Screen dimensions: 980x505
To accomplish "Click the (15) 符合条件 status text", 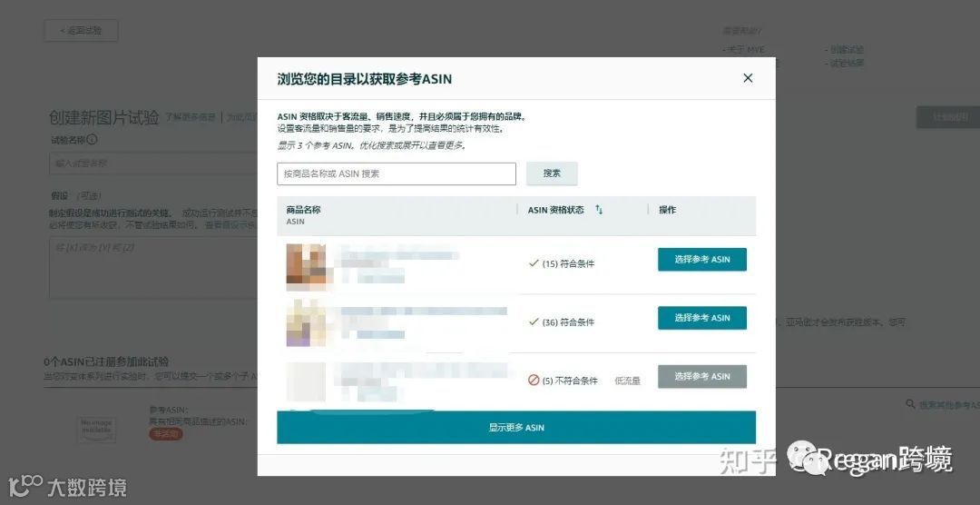I will 568,264.
